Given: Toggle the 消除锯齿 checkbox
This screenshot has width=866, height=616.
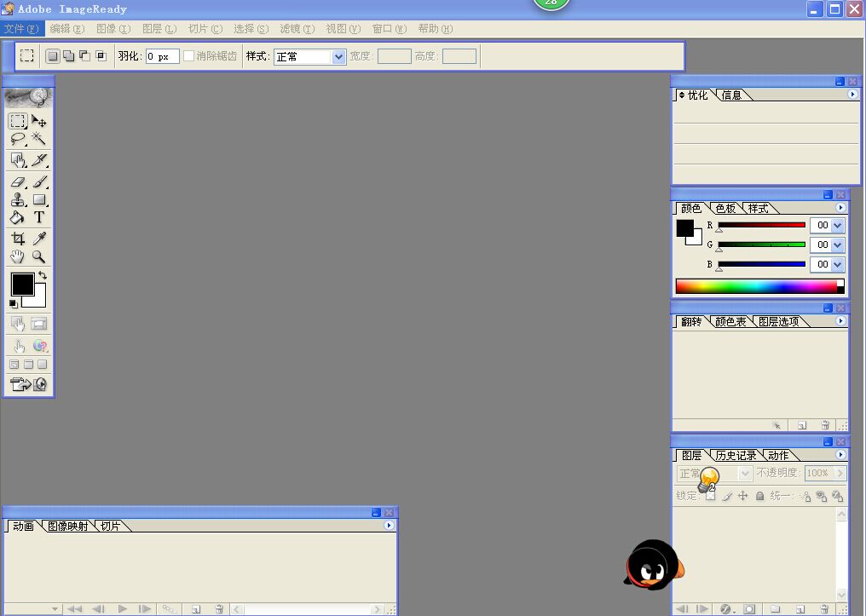Looking at the screenshot, I should tap(189, 55).
